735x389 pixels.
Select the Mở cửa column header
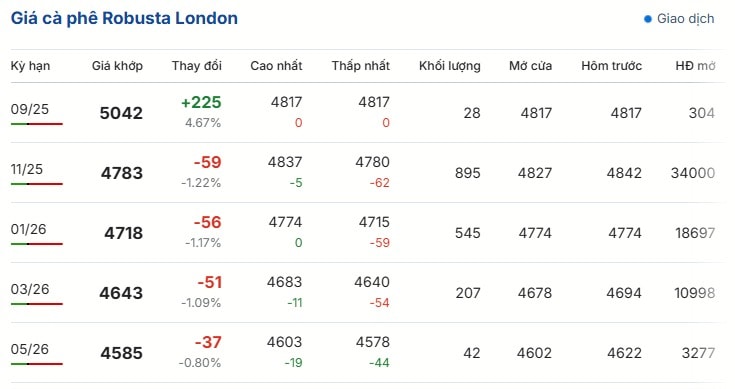pos(530,66)
